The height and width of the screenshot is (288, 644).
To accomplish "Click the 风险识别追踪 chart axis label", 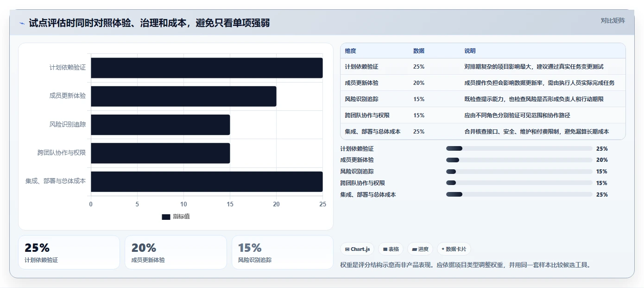I will [x=68, y=125].
